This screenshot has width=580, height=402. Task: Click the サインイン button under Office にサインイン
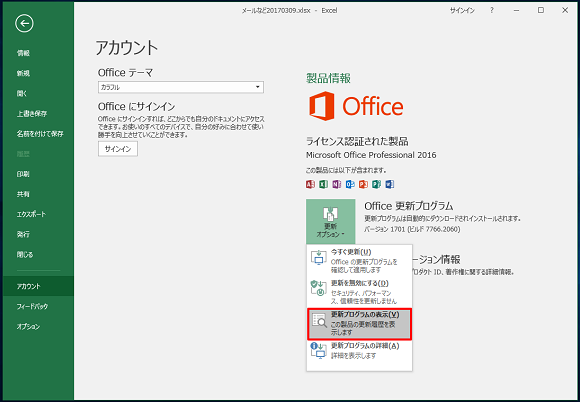pyautogui.click(x=118, y=149)
